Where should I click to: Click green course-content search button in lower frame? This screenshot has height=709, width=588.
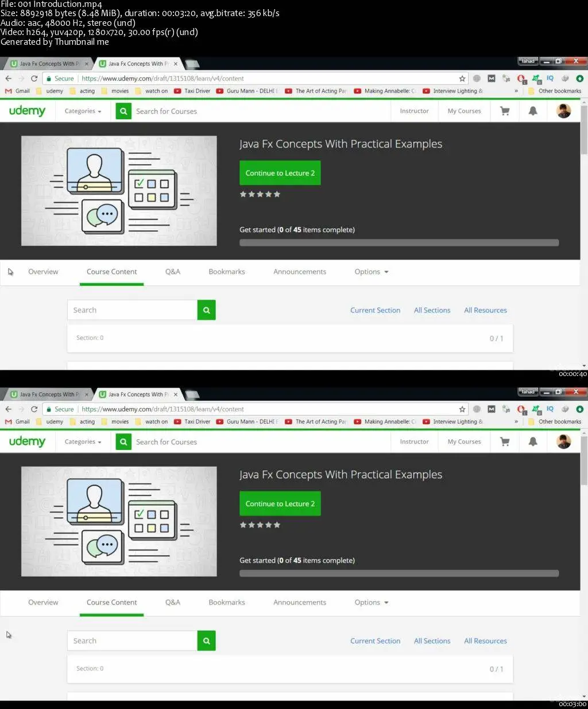tap(206, 641)
